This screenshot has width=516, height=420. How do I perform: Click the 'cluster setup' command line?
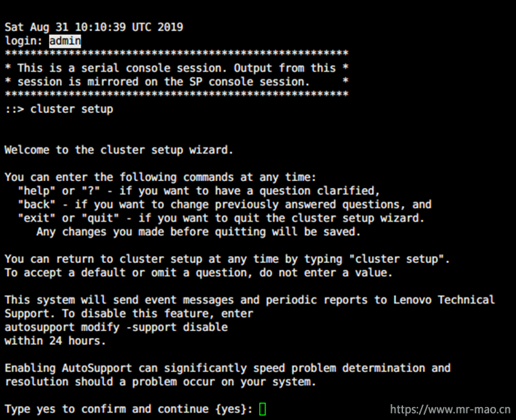(x=59, y=109)
